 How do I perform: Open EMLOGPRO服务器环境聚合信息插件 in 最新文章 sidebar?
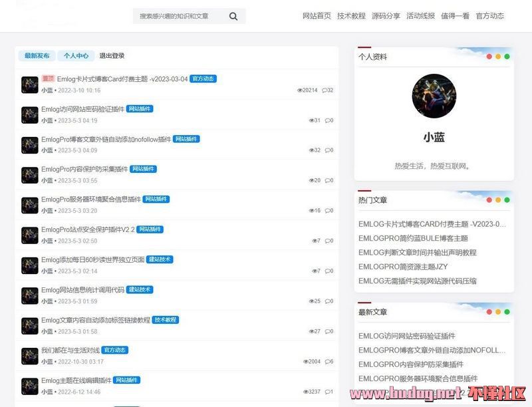pyautogui.click(x=418, y=379)
